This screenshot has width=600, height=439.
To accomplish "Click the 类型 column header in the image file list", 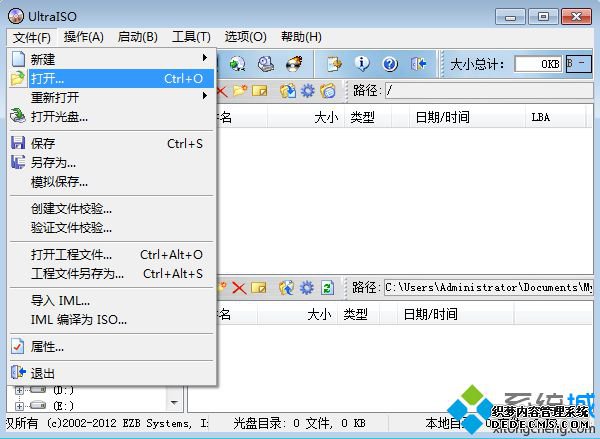I will (x=368, y=117).
